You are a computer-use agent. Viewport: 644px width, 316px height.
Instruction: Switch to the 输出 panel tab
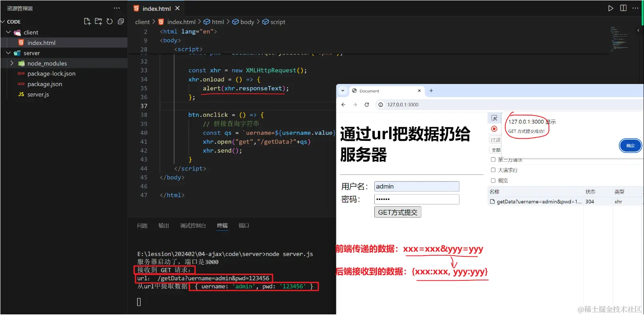164,226
